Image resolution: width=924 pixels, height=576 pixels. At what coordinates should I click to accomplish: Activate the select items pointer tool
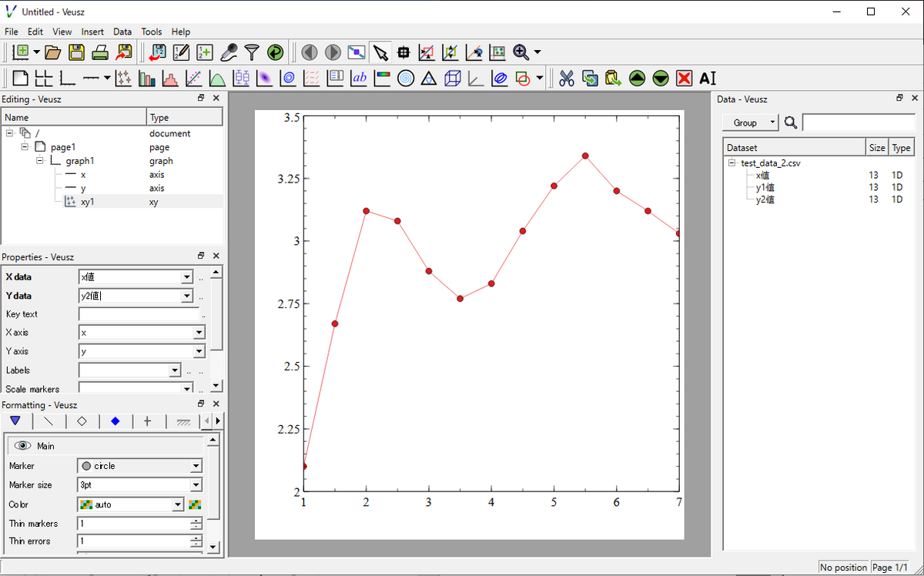tap(380, 52)
